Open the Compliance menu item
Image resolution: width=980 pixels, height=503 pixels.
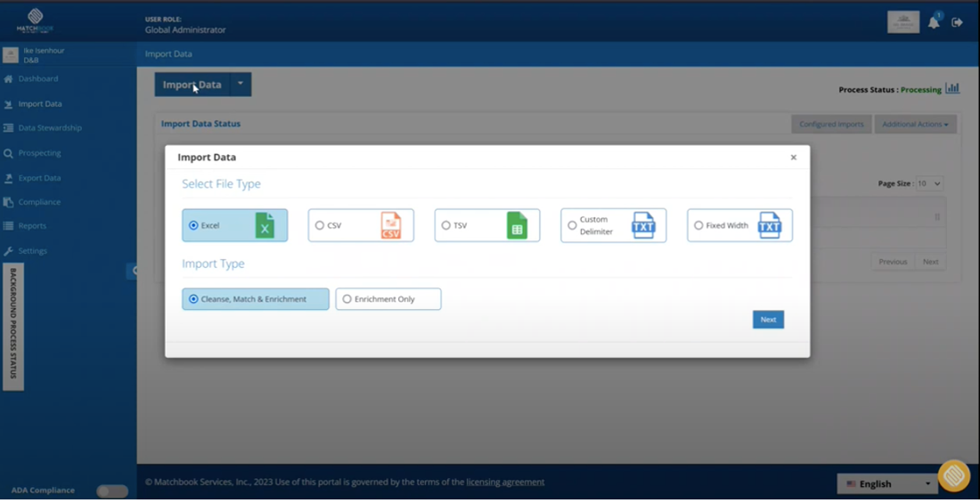point(39,202)
